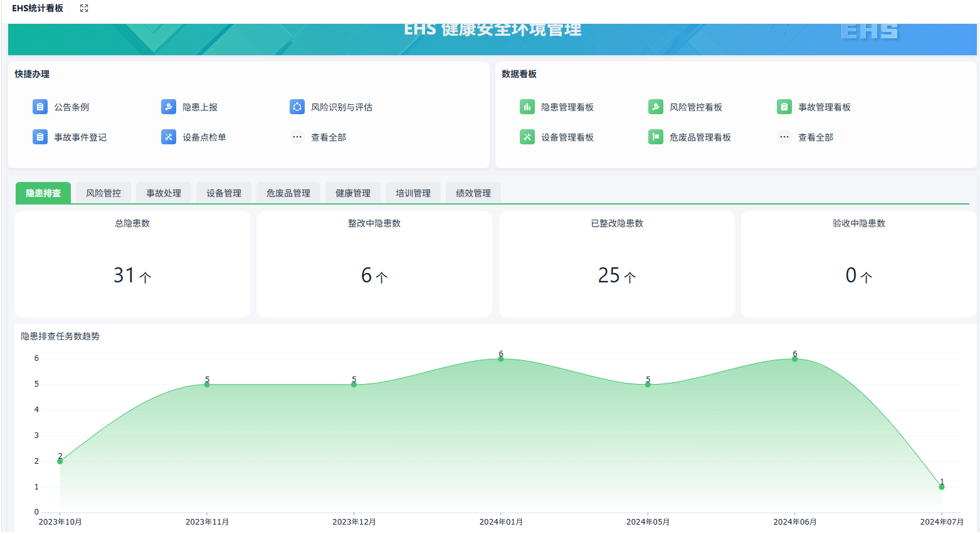The width and height of the screenshot is (980, 534).
Task: Click the 危废品管理看板 flag icon
Action: [x=655, y=137]
